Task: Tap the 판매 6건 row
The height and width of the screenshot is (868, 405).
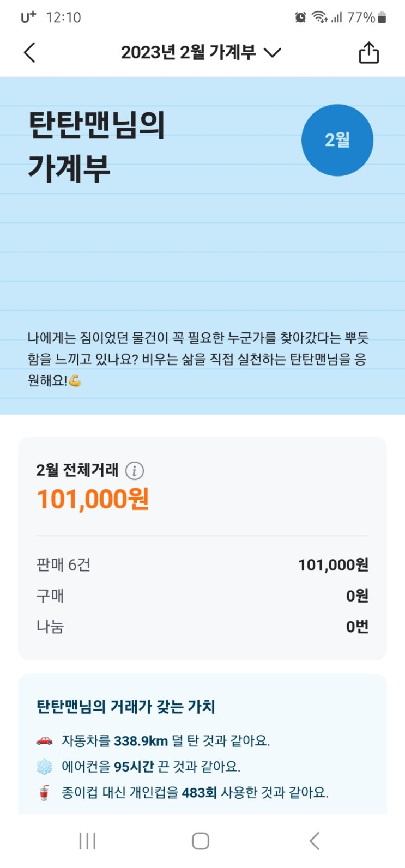Action: click(202, 565)
